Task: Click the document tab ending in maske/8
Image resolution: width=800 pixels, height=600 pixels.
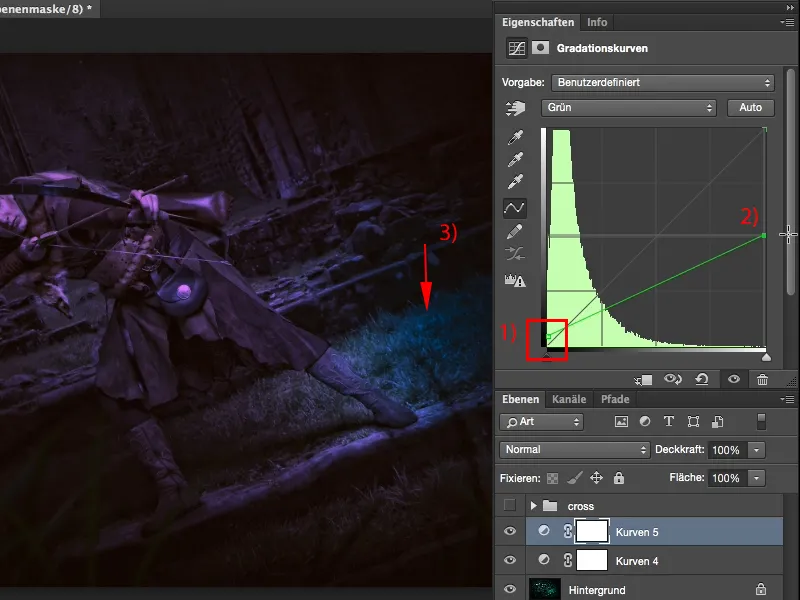Action: point(49,9)
